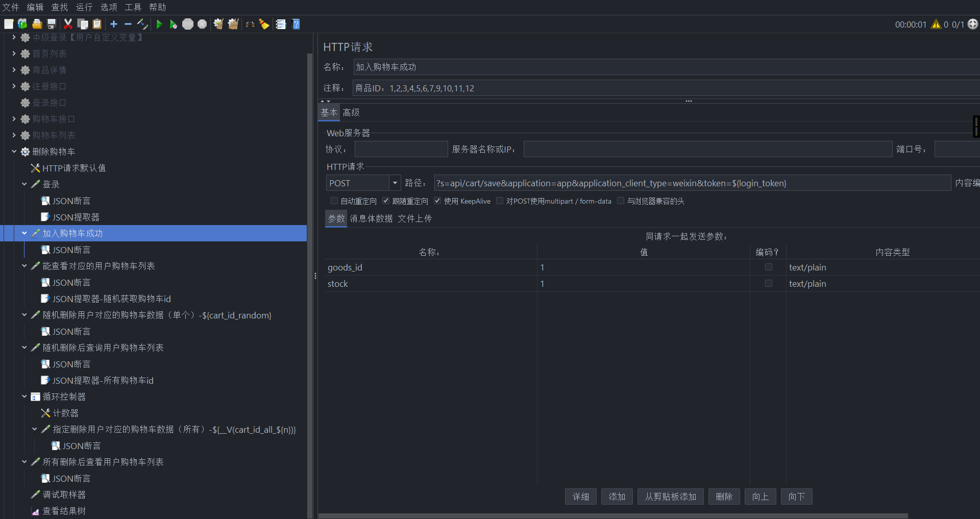Expand the 购物车接口 tree node
980x519 pixels.
pyautogui.click(x=14, y=119)
